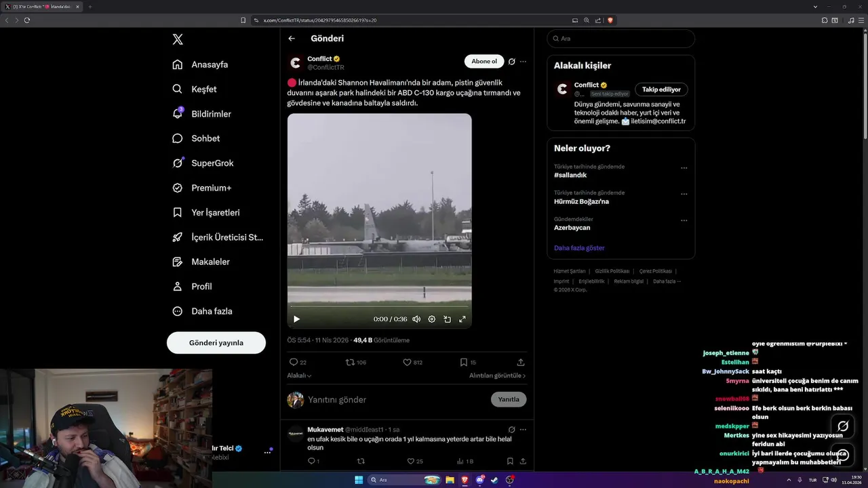The height and width of the screenshot is (488, 868).
Task: Click Gönderi yayınla button
Action: pos(216,343)
